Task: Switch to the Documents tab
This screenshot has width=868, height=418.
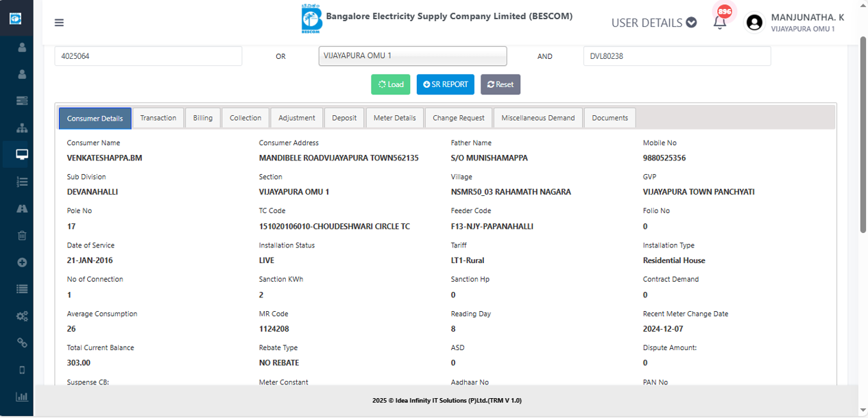Action: (610, 118)
